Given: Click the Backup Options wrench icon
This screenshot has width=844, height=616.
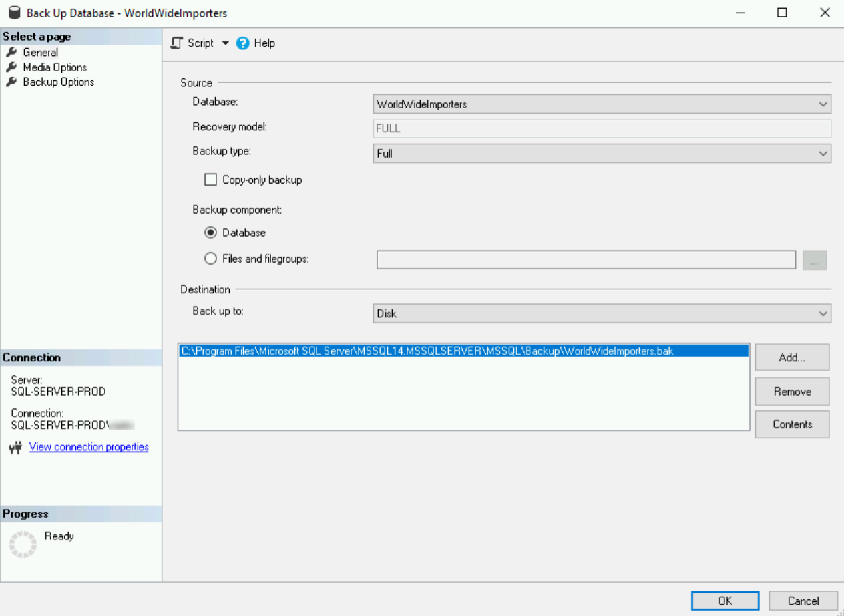Looking at the screenshot, I should coord(11,82).
